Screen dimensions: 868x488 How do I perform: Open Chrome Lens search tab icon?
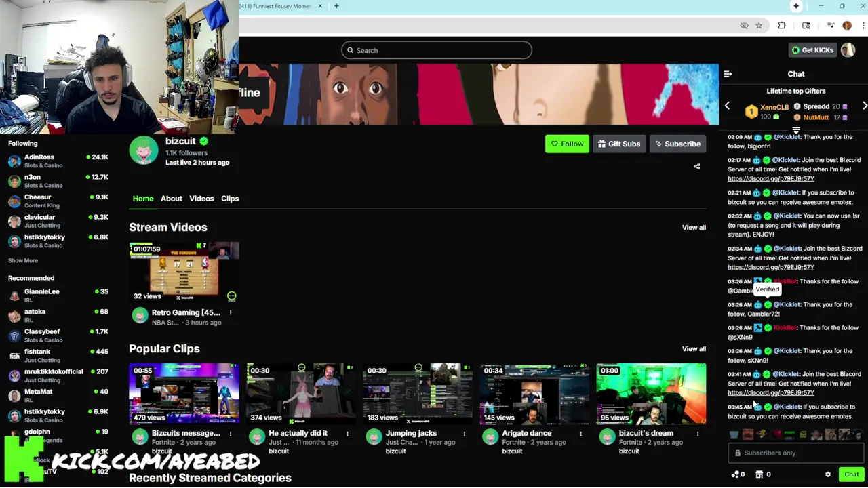click(x=806, y=26)
